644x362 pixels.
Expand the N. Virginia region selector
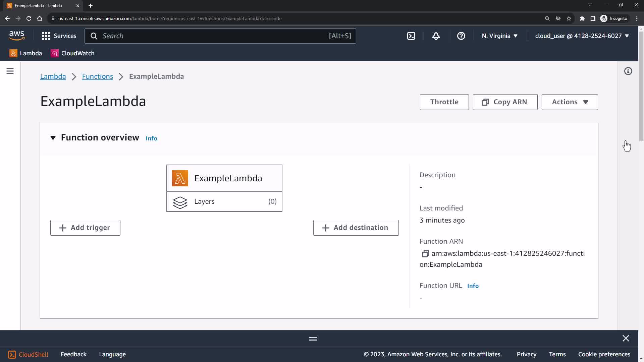[499, 36]
